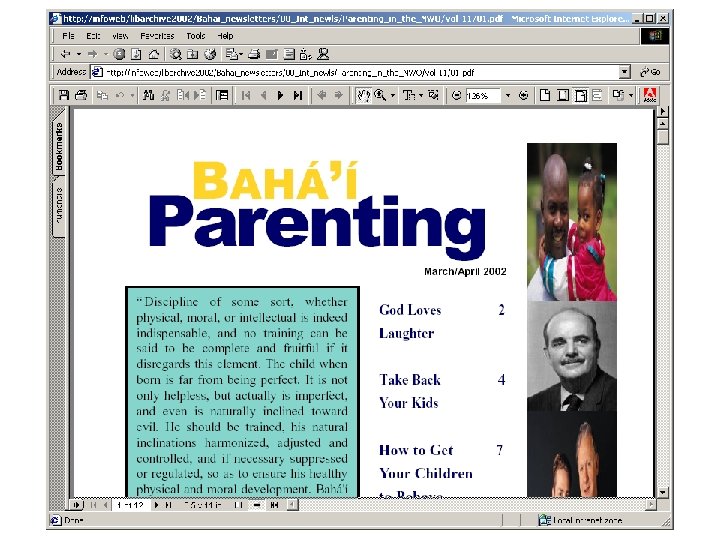This screenshot has height=540, width=720.
Task: Select the Graphics Select tool
Action: click(x=433, y=95)
